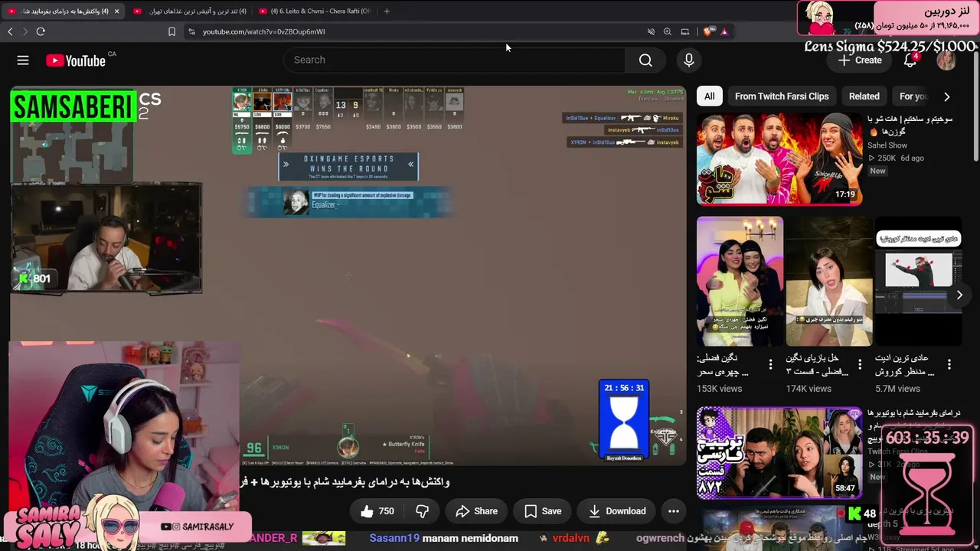Bookmark this page in address bar
Viewport: 980px width, 551px height.
[x=171, y=31]
